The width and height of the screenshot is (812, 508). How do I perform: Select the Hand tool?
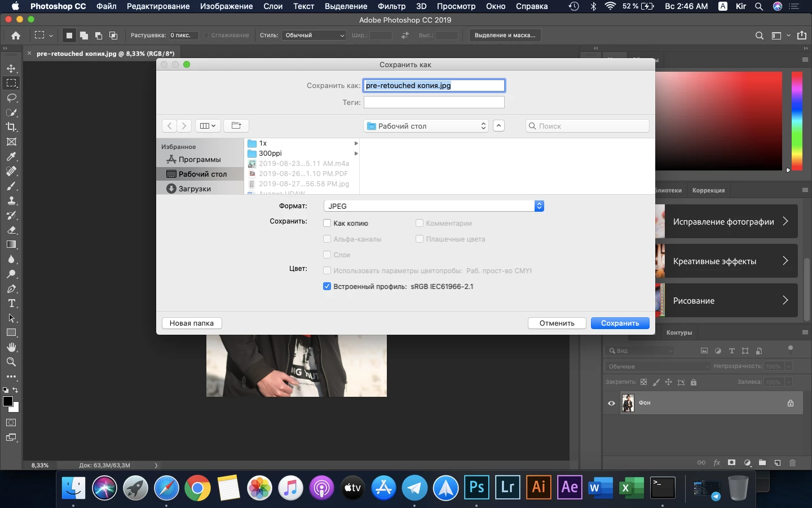11,347
